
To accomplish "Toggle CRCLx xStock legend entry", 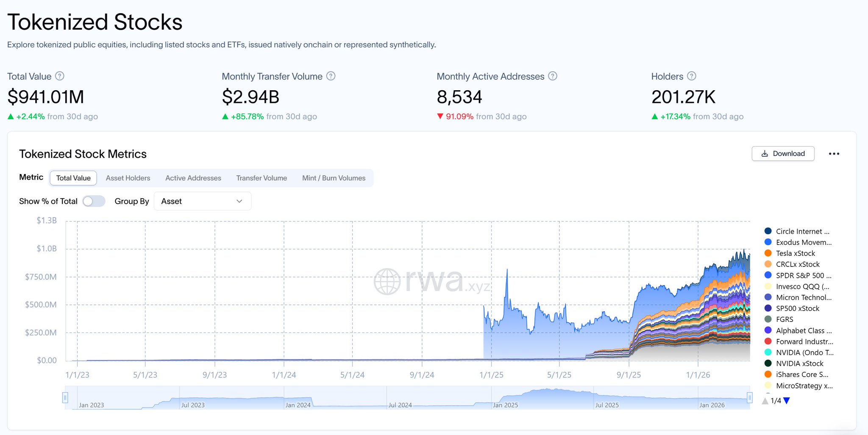I will pyautogui.click(x=792, y=264).
